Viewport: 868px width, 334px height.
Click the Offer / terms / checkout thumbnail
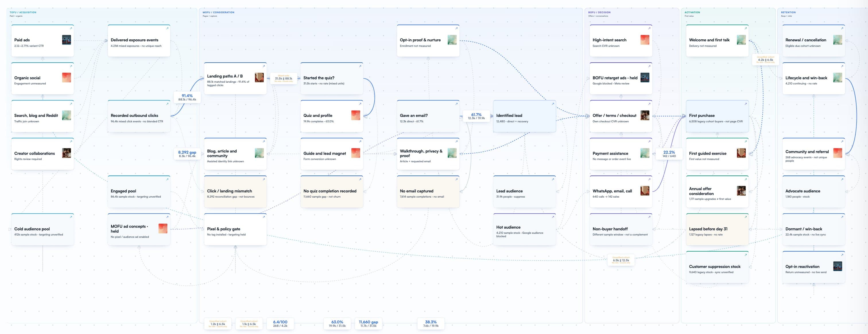pyautogui.click(x=645, y=115)
